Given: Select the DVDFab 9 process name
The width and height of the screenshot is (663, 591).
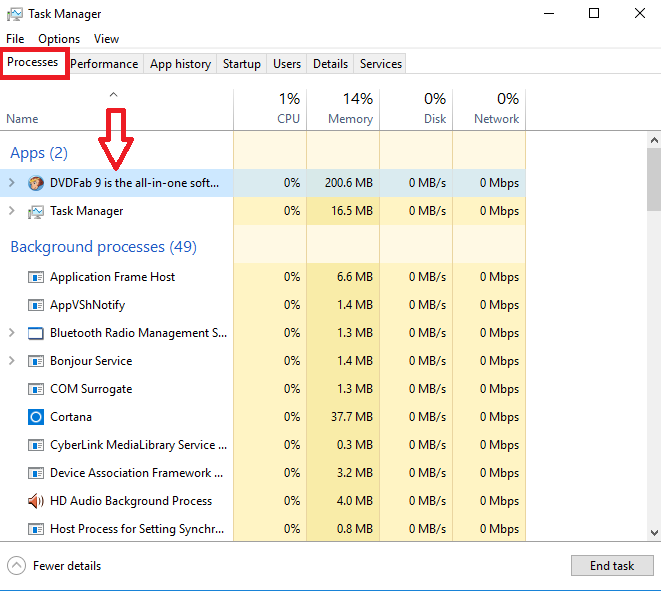Looking at the screenshot, I should (x=134, y=183).
